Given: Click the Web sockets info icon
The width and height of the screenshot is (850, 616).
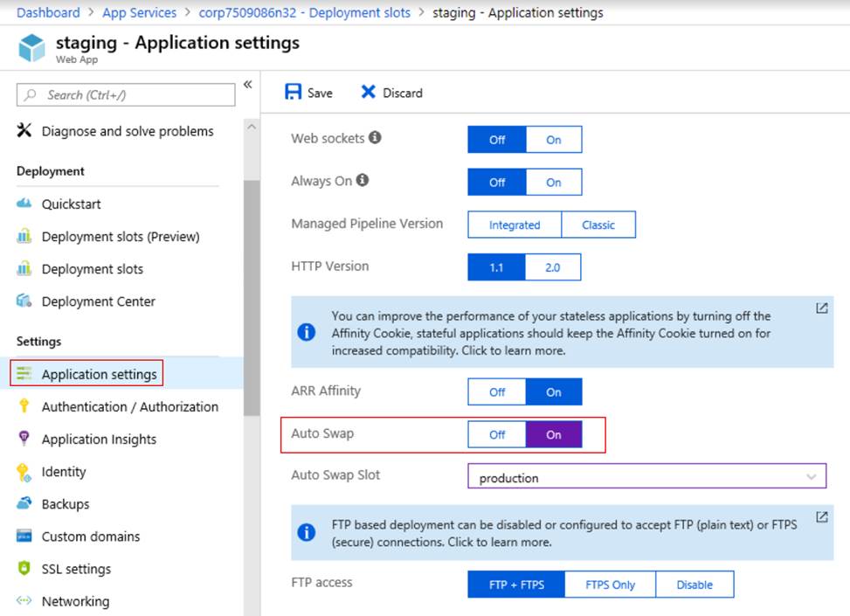Looking at the screenshot, I should 375,138.
